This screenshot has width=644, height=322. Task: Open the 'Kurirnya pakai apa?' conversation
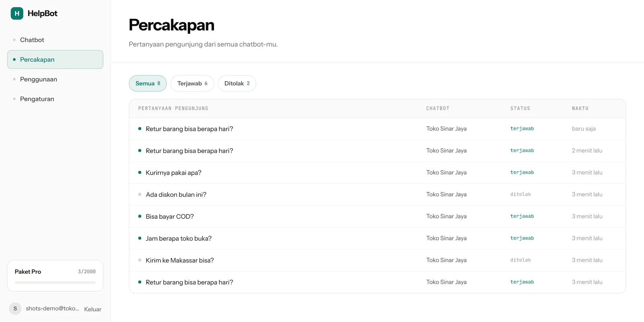point(377,173)
